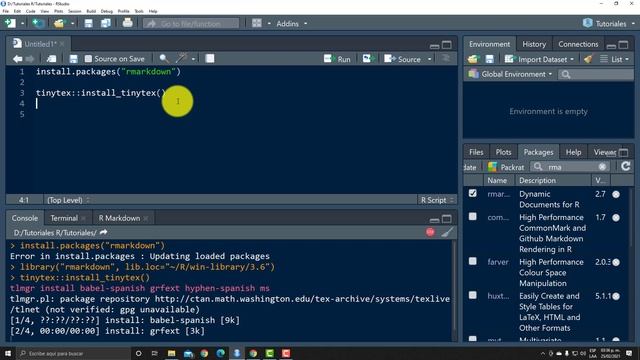
Task: Open the (Top Level) scope selector
Action: [x=68, y=200]
